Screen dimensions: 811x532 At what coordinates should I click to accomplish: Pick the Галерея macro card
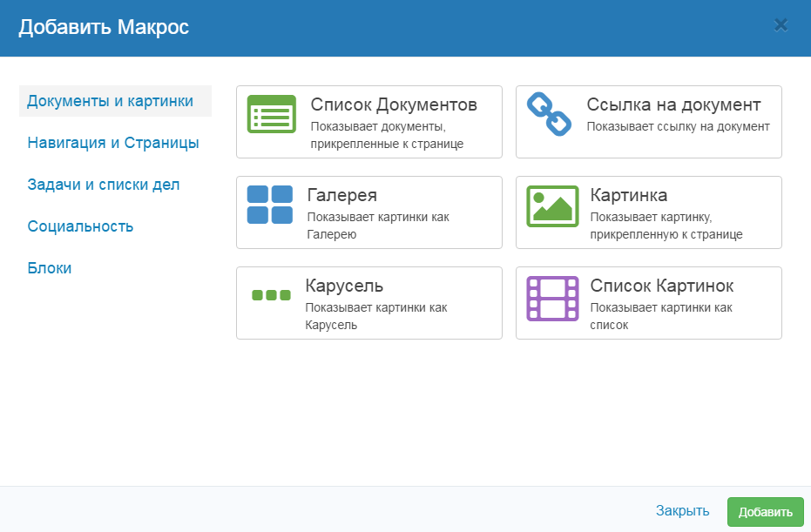pyautogui.click(x=368, y=212)
